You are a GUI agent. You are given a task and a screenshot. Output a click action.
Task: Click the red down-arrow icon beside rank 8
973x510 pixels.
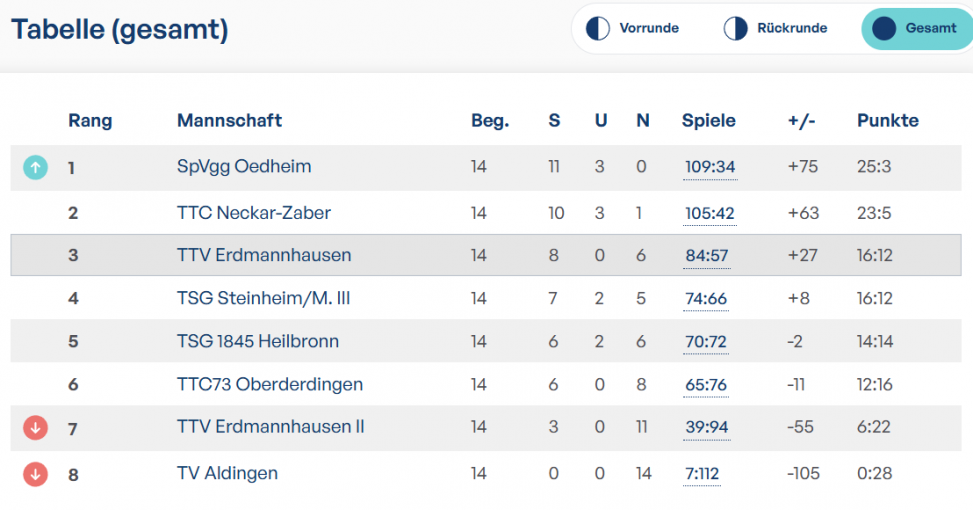point(35,474)
